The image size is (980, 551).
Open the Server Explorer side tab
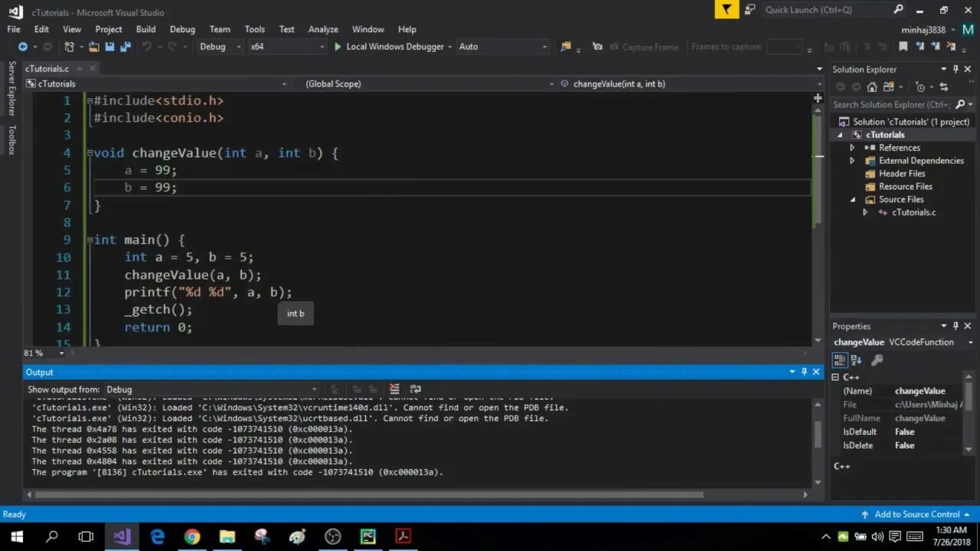coord(11,88)
